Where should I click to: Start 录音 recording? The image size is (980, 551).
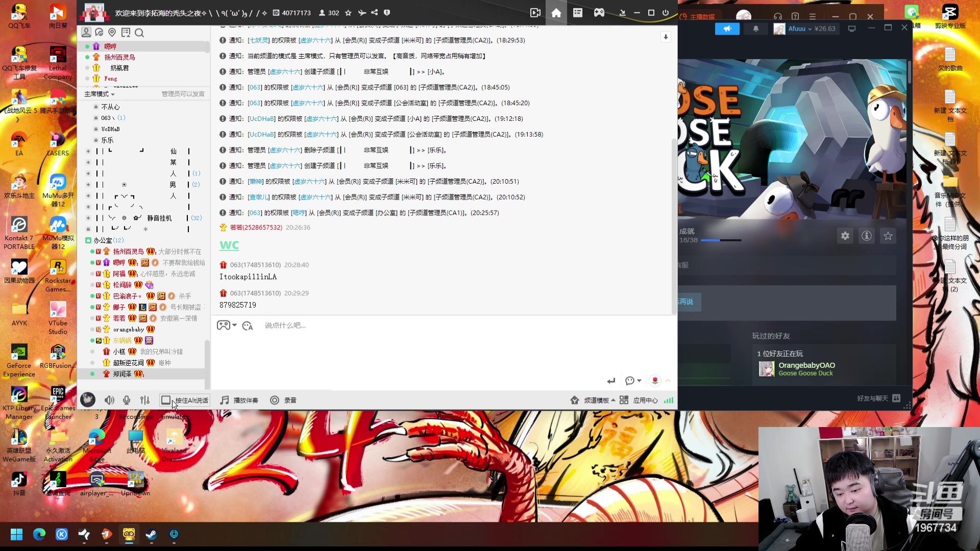point(283,400)
